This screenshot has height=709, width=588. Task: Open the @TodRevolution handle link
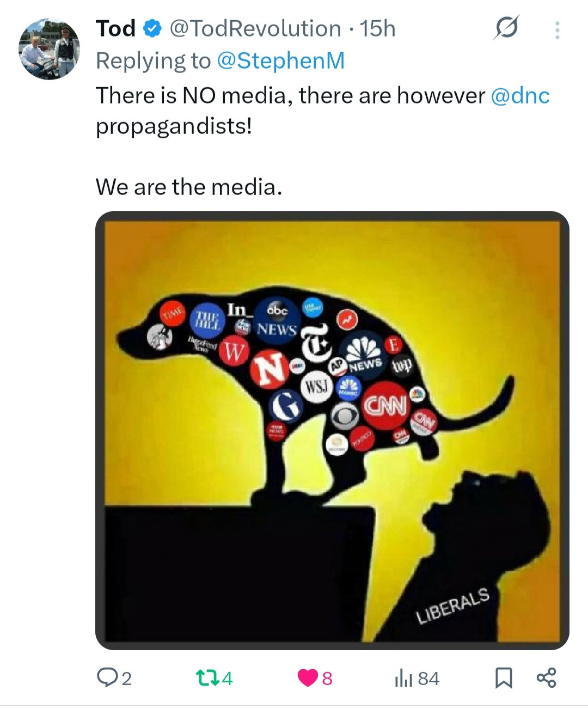(x=255, y=29)
